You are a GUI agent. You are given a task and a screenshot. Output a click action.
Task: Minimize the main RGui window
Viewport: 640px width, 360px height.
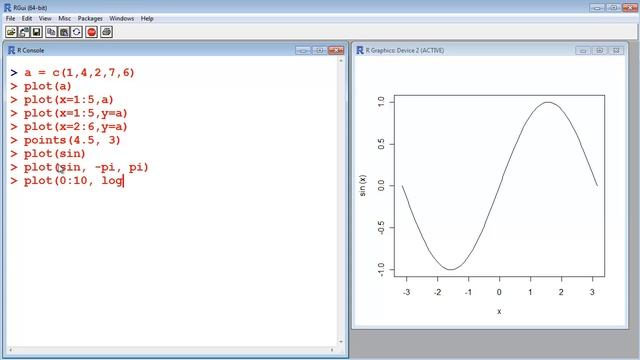597,7
